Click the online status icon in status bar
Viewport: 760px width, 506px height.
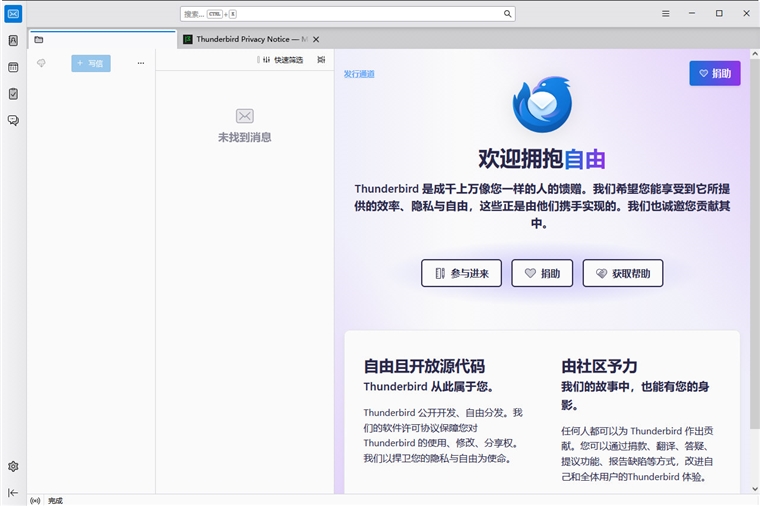click(35, 500)
